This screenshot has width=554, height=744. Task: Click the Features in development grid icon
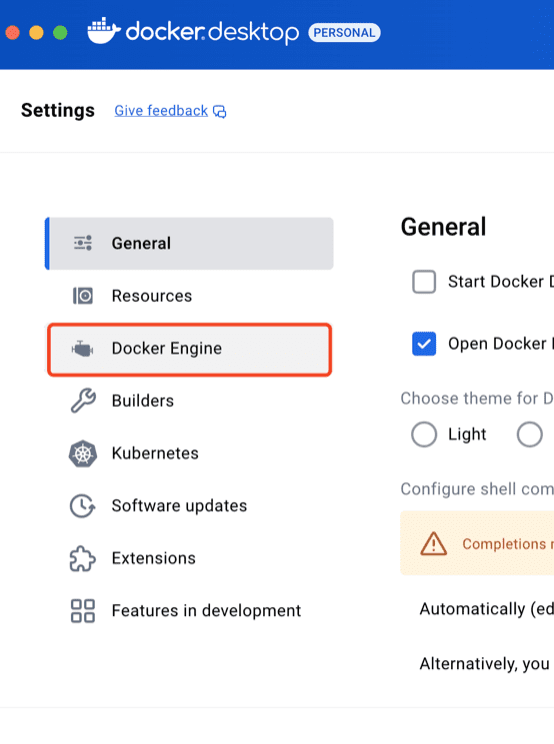point(83,611)
